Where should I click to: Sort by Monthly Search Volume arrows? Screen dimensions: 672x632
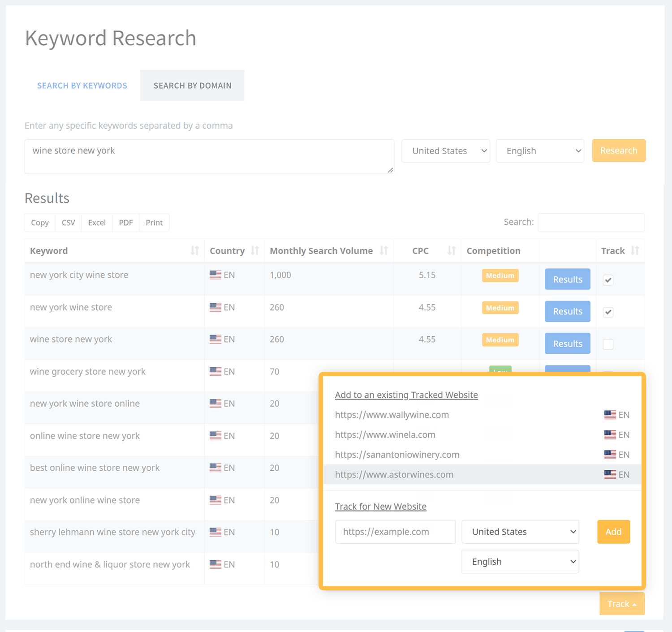383,251
